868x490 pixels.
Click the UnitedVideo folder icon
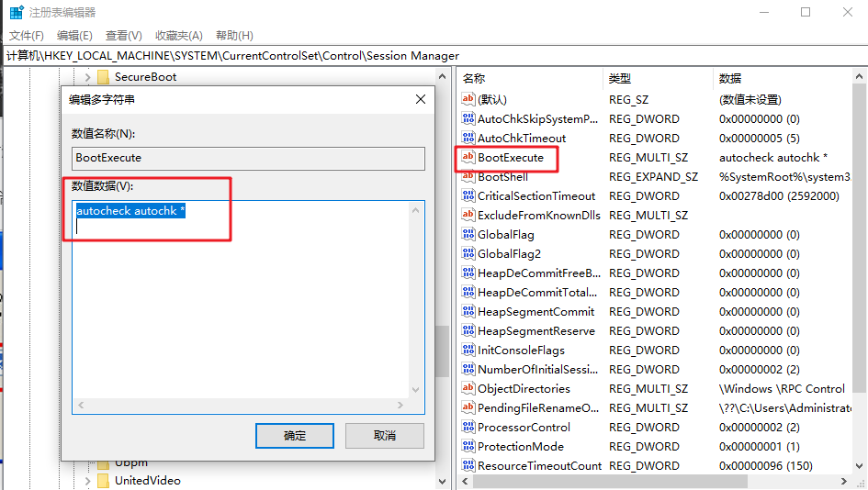pyautogui.click(x=103, y=481)
